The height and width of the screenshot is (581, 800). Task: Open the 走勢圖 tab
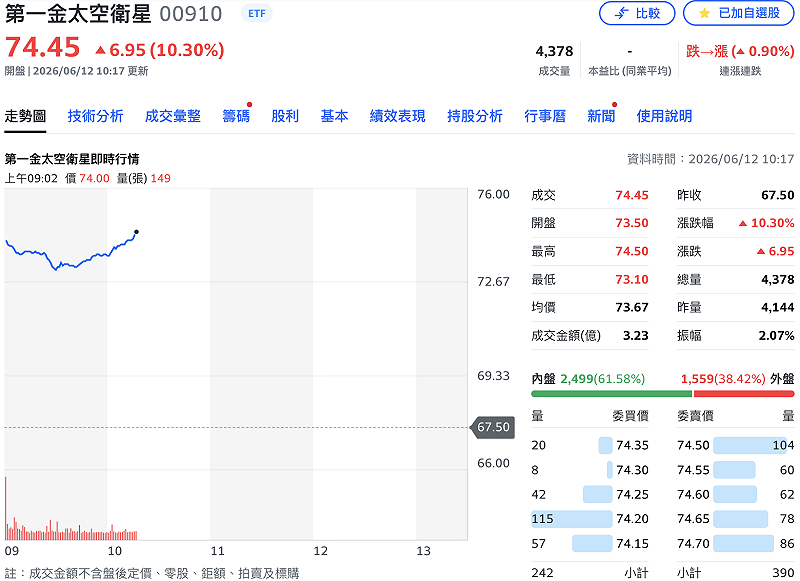point(25,116)
